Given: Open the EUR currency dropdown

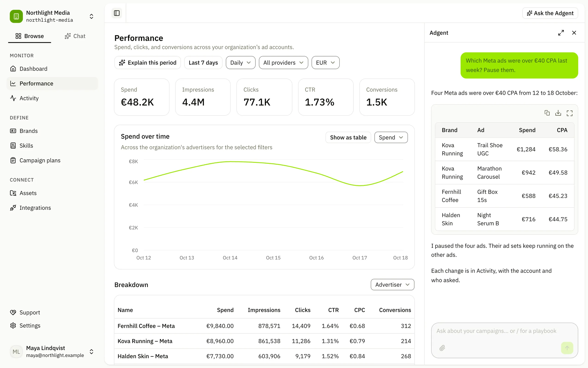Looking at the screenshot, I should (325, 63).
